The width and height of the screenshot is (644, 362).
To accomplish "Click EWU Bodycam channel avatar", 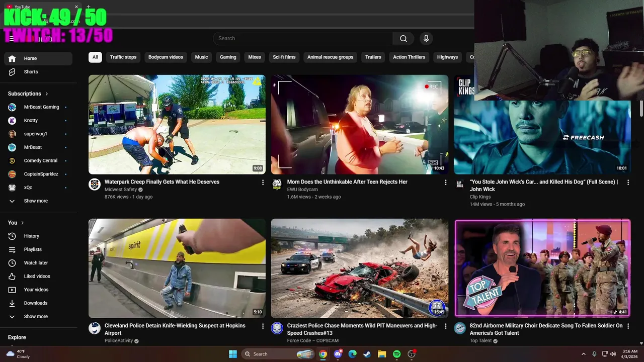I will [277, 184].
